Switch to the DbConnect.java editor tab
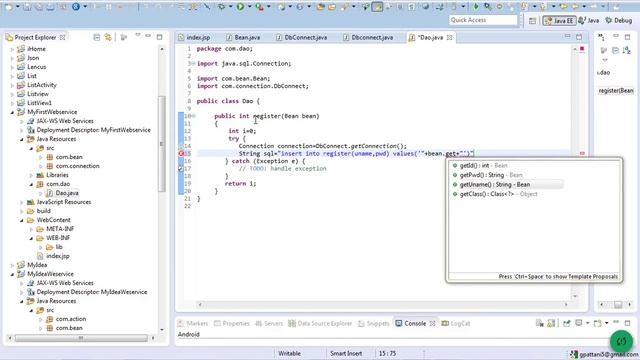Image resolution: width=640 pixels, height=360 pixels. coord(302,38)
